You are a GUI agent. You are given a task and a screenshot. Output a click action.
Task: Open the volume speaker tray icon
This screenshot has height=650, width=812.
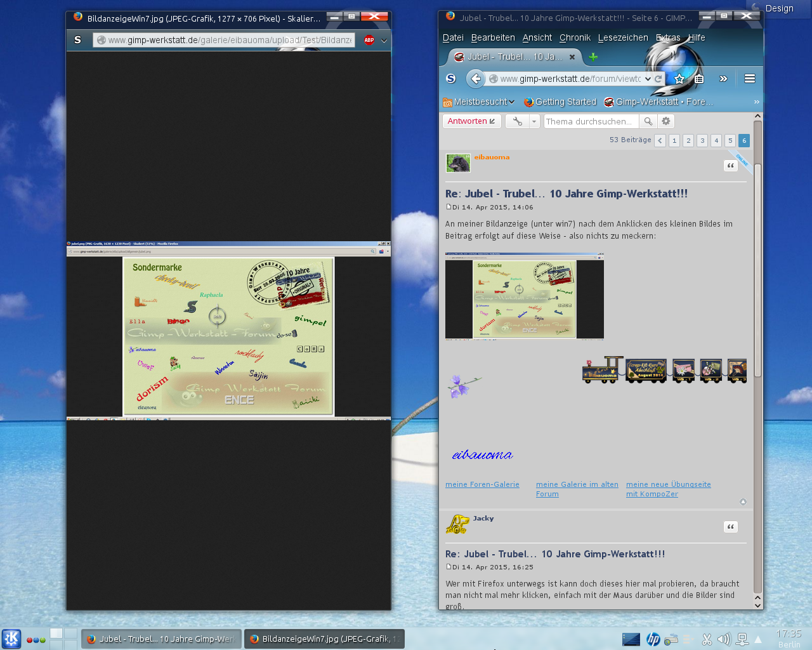(724, 639)
